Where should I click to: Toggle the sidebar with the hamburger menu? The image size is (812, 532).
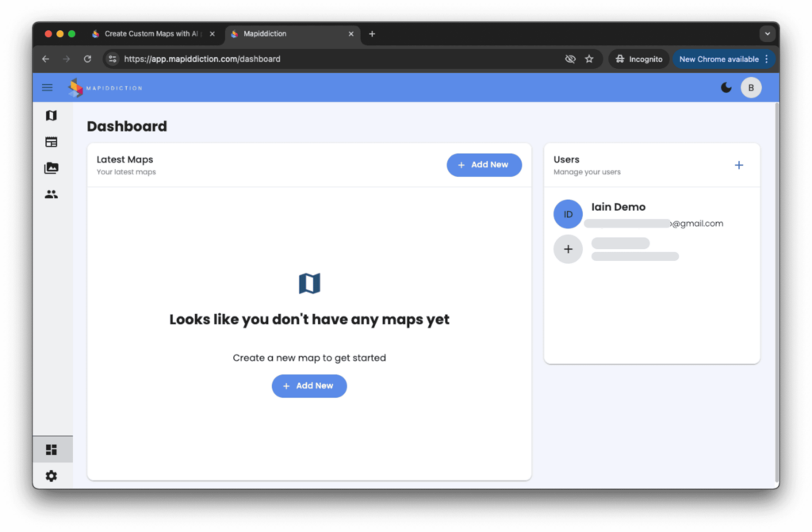coord(48,87)
